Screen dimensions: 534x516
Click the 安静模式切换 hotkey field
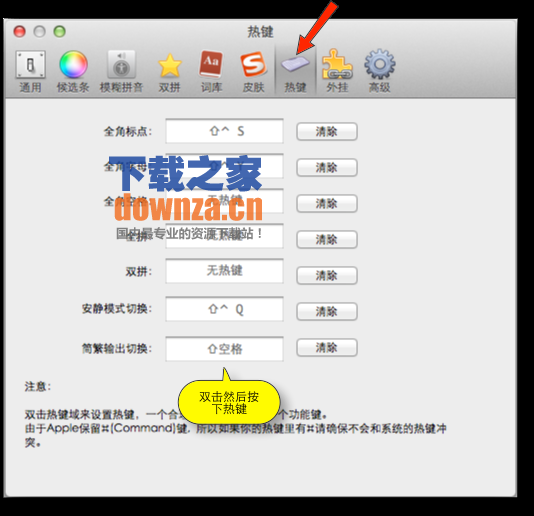pos(224,309)
